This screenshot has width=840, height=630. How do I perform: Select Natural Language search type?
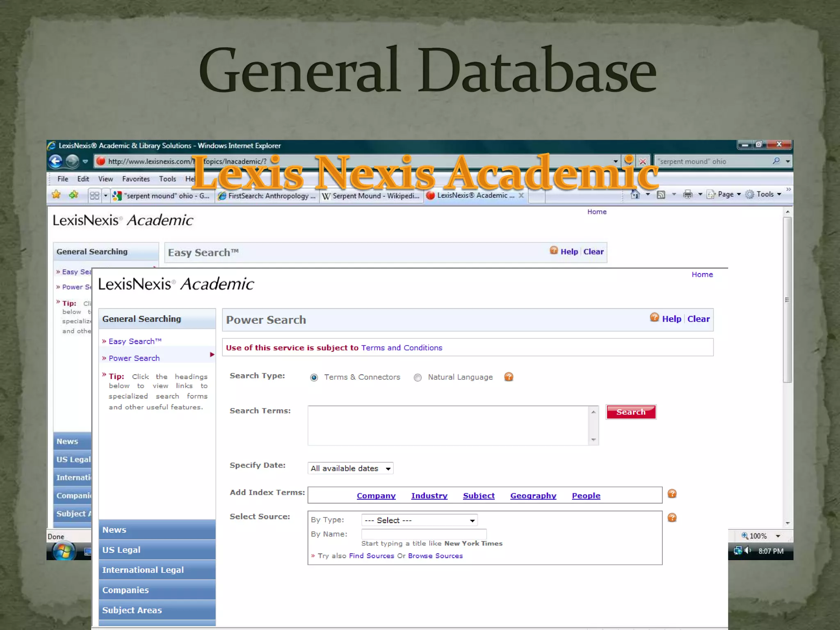[x=418, y=377]
